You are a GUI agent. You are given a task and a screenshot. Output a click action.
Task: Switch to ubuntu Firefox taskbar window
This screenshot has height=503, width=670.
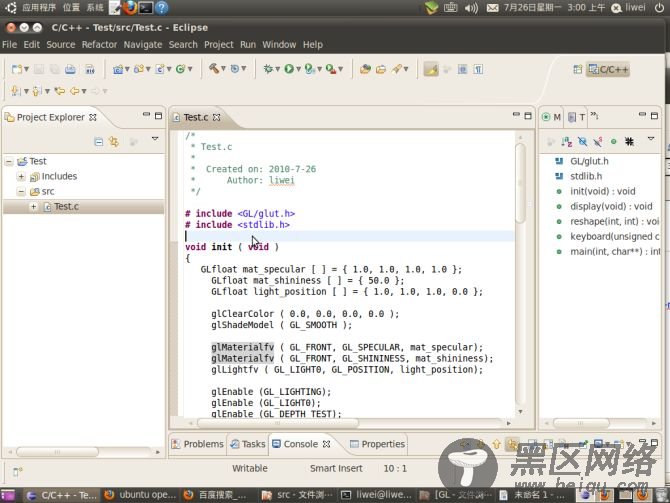pyautogui.click(x=140, y=495)
